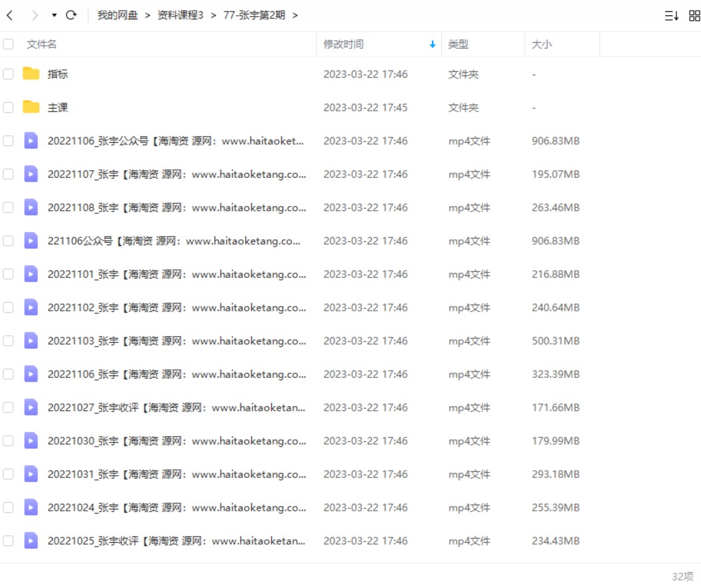
Task: Click video icon of 20221107_张宇
Action: pos(31,175)
